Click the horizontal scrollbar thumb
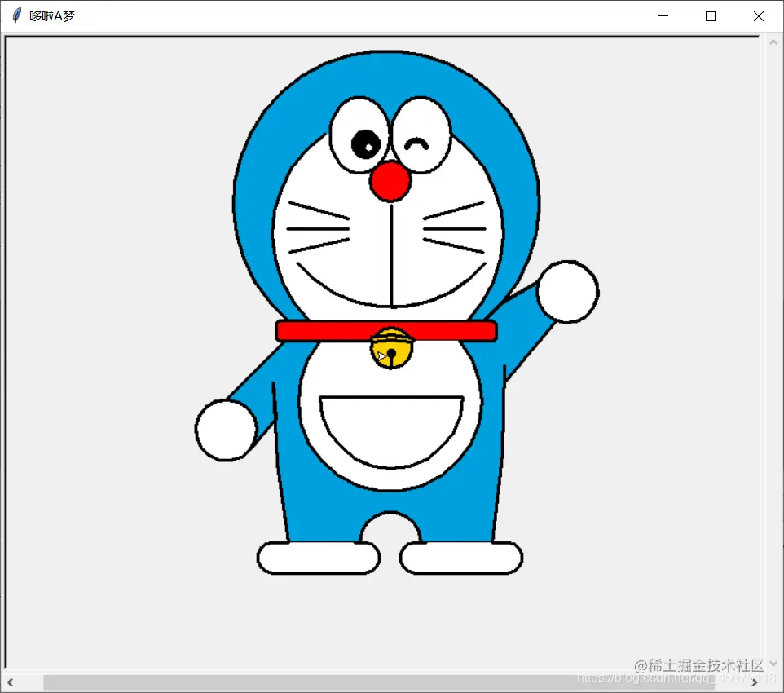 click(379, 682)
